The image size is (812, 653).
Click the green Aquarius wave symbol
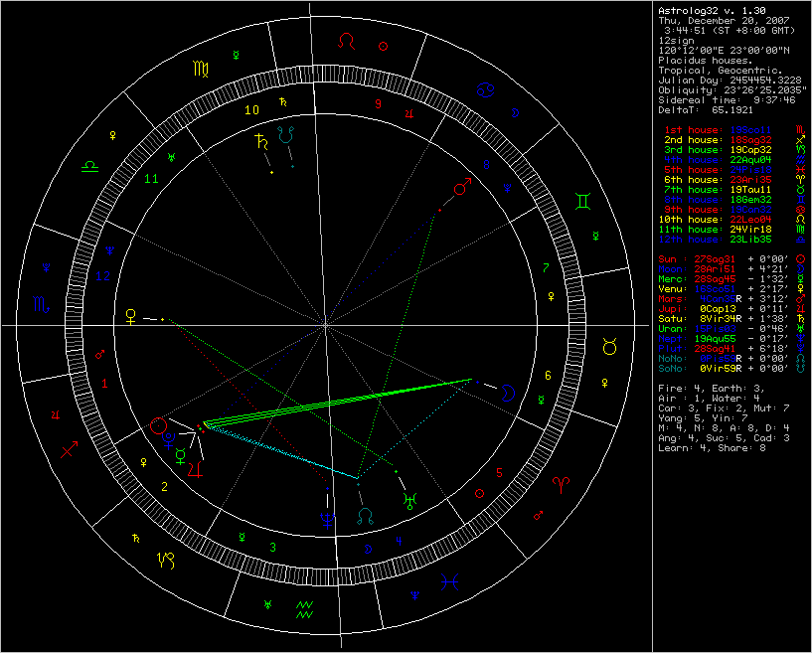tap(306, 608)
